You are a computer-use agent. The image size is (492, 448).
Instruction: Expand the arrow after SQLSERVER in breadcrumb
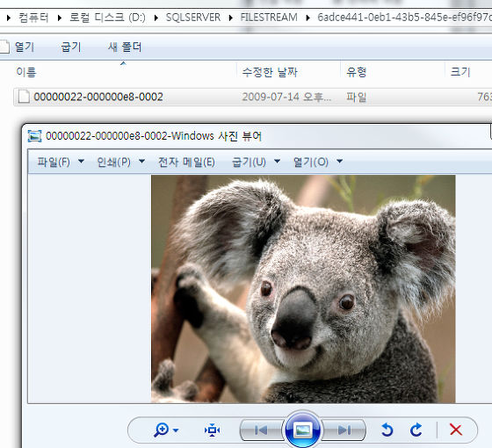(230, 18)
